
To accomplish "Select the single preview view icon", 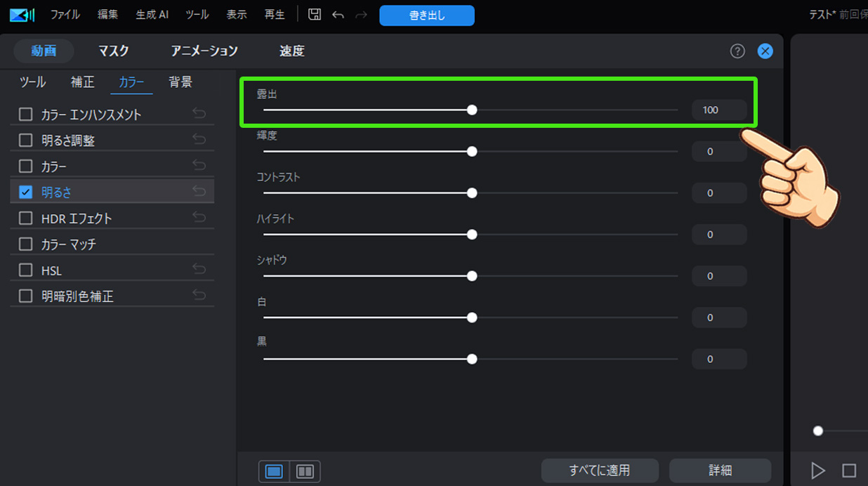I will [x=273, y=471].
